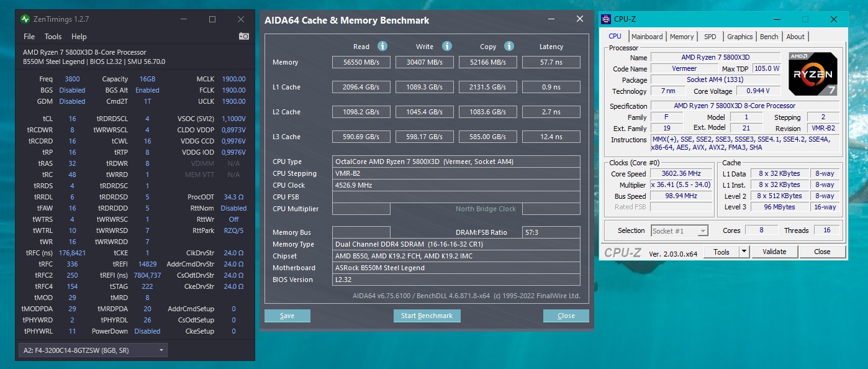Click the Multiplier value x 36.41

coord(682,185)
